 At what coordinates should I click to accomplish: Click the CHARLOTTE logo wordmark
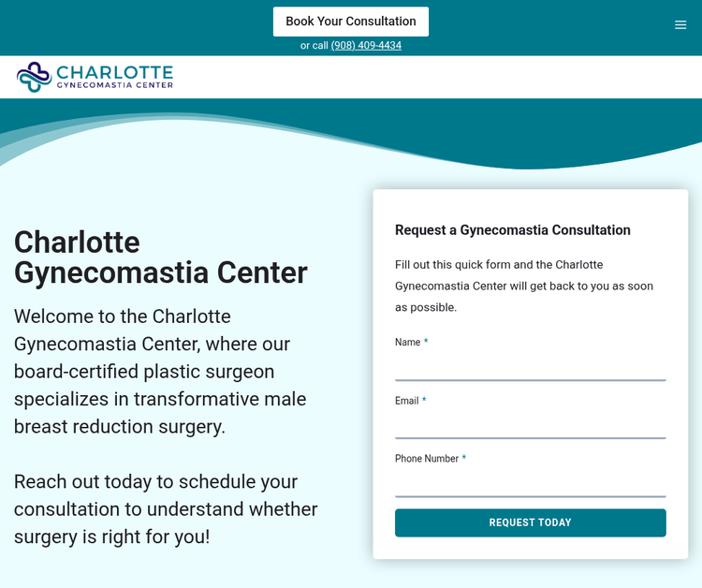pos(114,71)
